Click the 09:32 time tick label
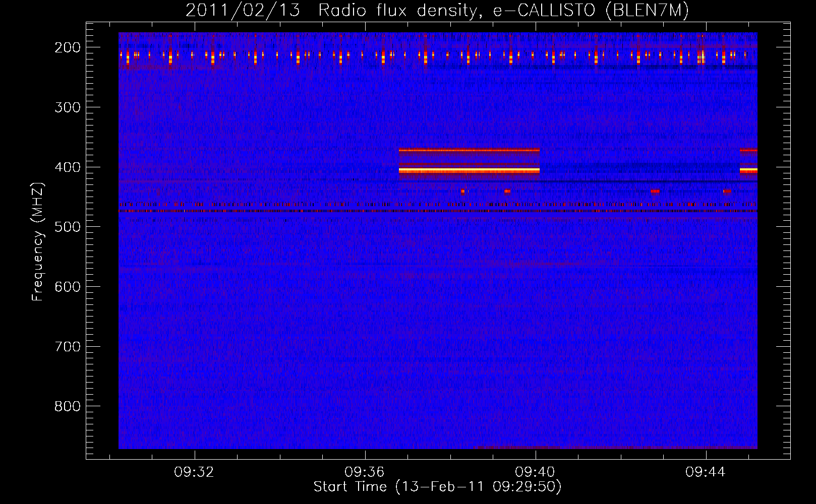This screenshot has width=816, height=504. click(x=194, y=472)
